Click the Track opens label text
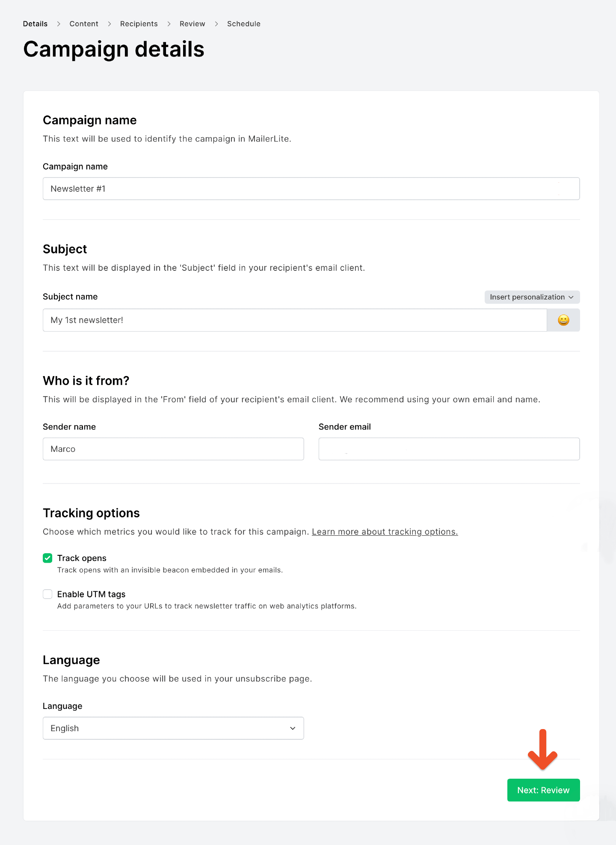Viewport: 616px width, 845px height. [82, 558]
